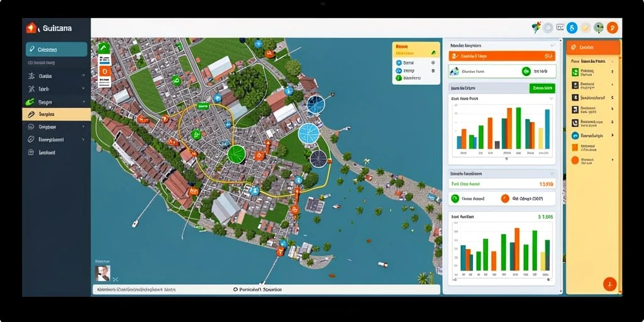644x322 pixels.
Task: Select the green tool icon atop map toolbar
Action: click(104, 48)
